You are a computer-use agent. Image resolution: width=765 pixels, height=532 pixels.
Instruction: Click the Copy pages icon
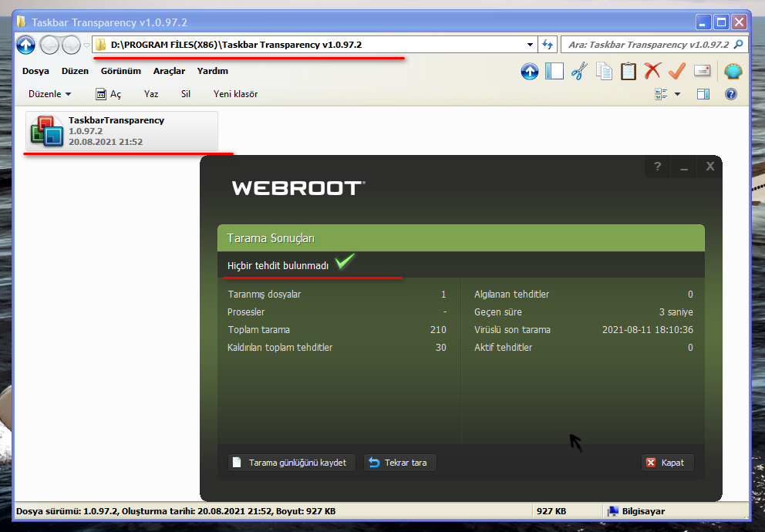coord(604,71)
